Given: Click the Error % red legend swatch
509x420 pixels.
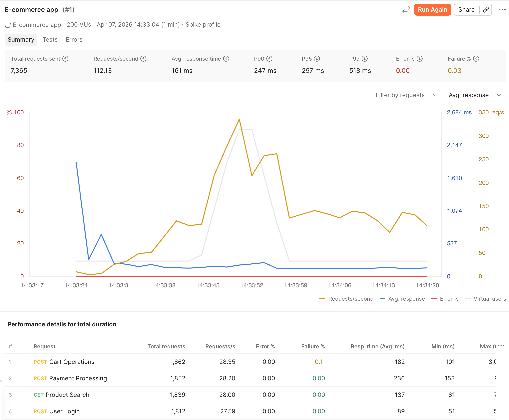Looking at the screenshot, I should [x=434, y=299].
